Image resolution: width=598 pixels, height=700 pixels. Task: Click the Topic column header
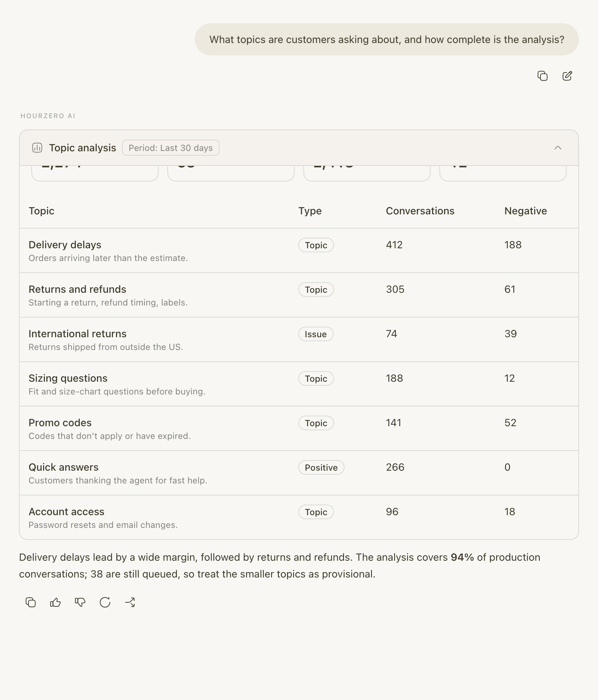42,211
